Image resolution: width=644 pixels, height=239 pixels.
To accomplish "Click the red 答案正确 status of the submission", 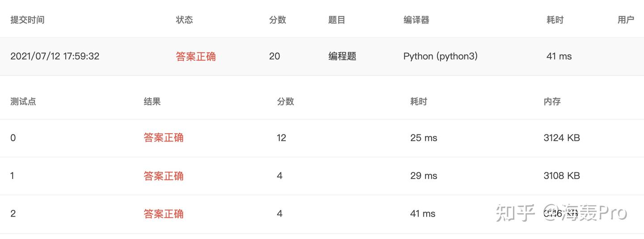I will click(196, 56).
